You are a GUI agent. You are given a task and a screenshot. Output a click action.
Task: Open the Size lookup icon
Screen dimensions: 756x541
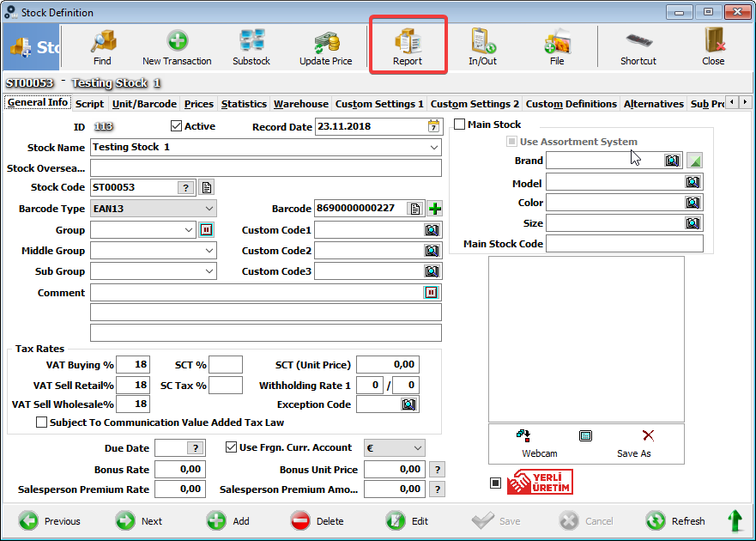point(692,223)
